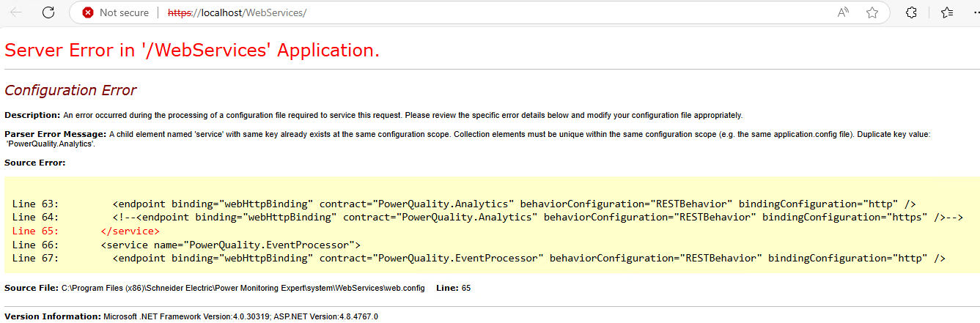
Task: Reload the page with the refresh icon
Action: [x=48, y=12]
